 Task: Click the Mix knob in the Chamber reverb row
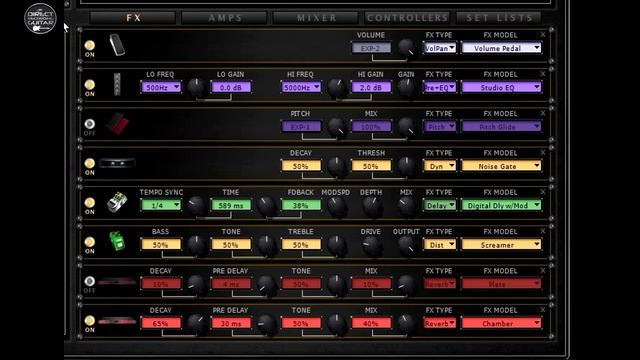point(406,322)
